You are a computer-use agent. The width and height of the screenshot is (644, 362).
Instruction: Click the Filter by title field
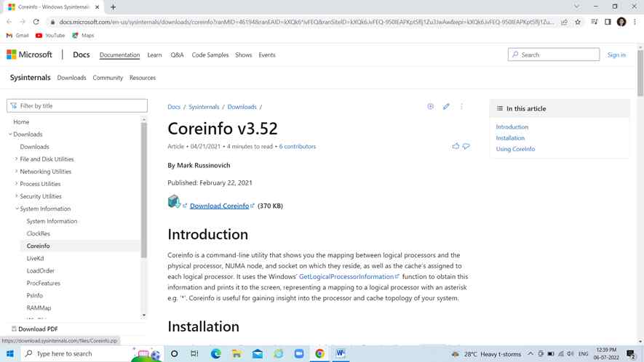tap(77, 105)
